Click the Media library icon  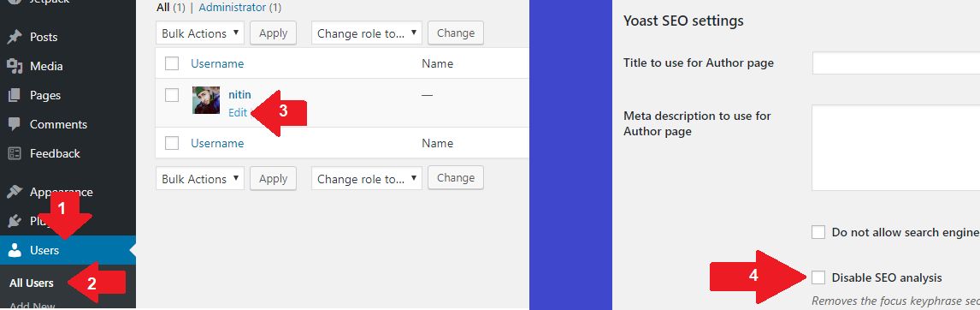(x=14, y=66)
